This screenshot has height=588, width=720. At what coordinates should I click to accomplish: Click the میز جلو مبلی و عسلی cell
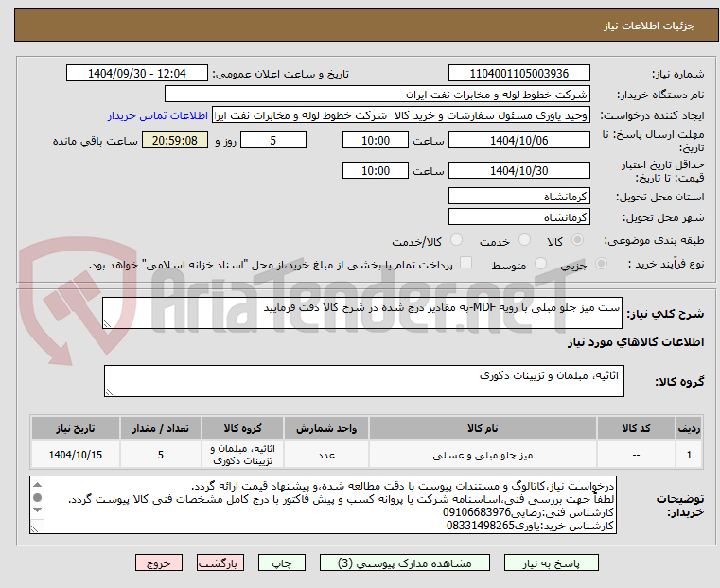pyautogui.click(x=483, y=455)
